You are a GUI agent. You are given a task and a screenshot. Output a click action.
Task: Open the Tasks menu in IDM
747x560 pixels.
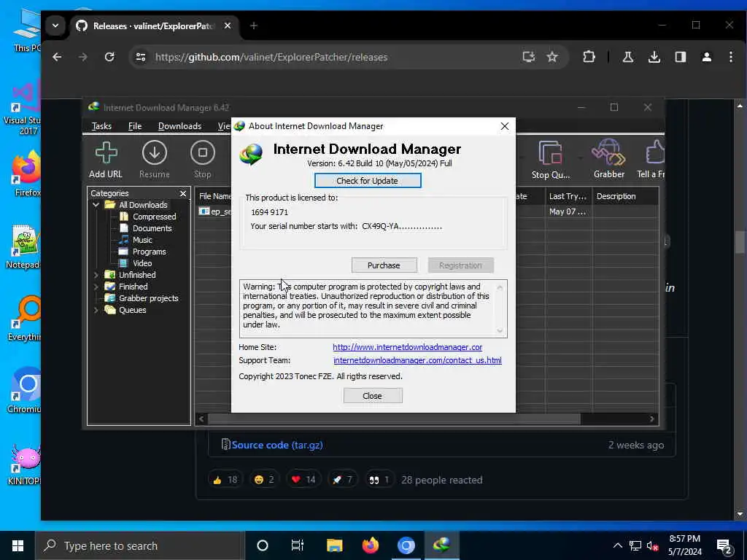click(101, 126)
